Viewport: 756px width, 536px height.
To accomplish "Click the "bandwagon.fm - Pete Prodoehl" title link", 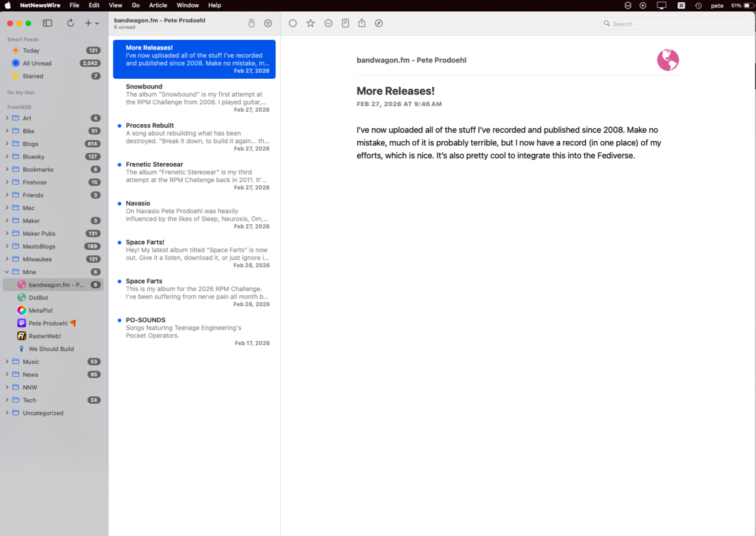I will (x=411, y=60).
